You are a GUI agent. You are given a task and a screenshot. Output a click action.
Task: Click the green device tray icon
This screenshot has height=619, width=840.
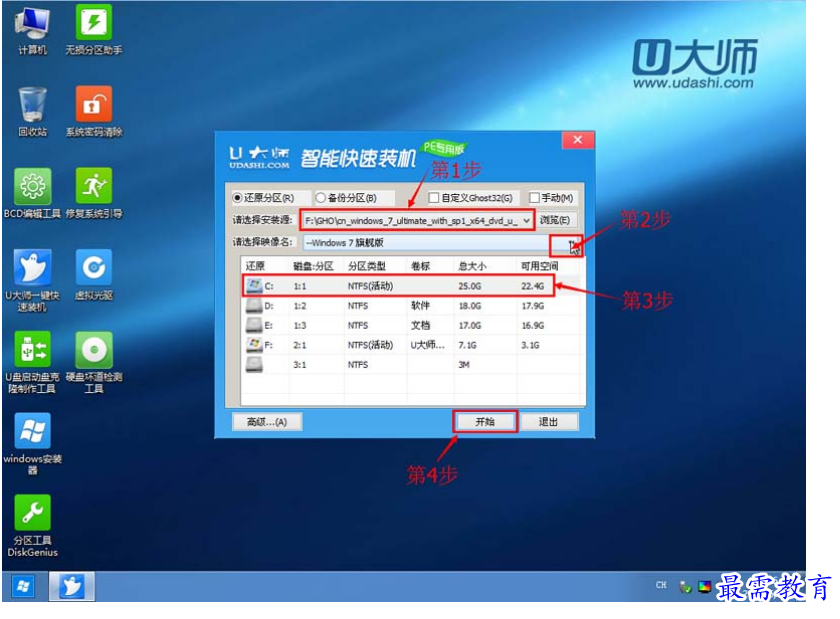point(685,587)
